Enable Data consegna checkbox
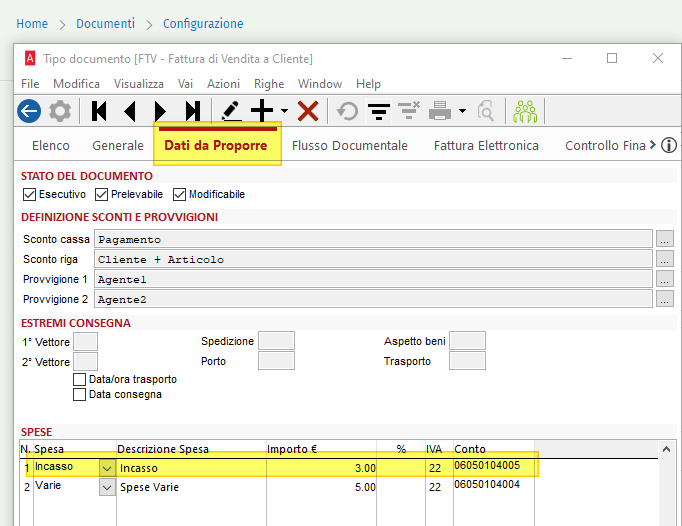682x526 pixels. tap(79, 395)
